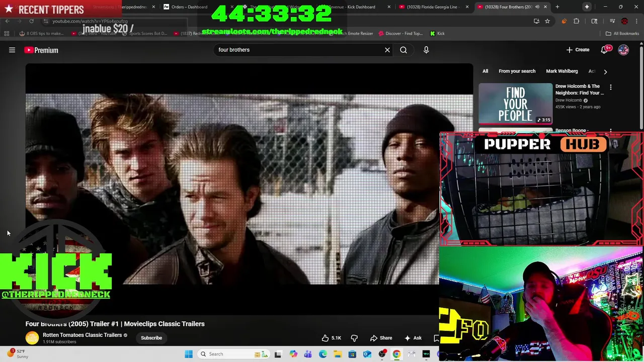
Task: Open 'Discover - Find Top...' bookmark
Action: [x=400, y=34]
